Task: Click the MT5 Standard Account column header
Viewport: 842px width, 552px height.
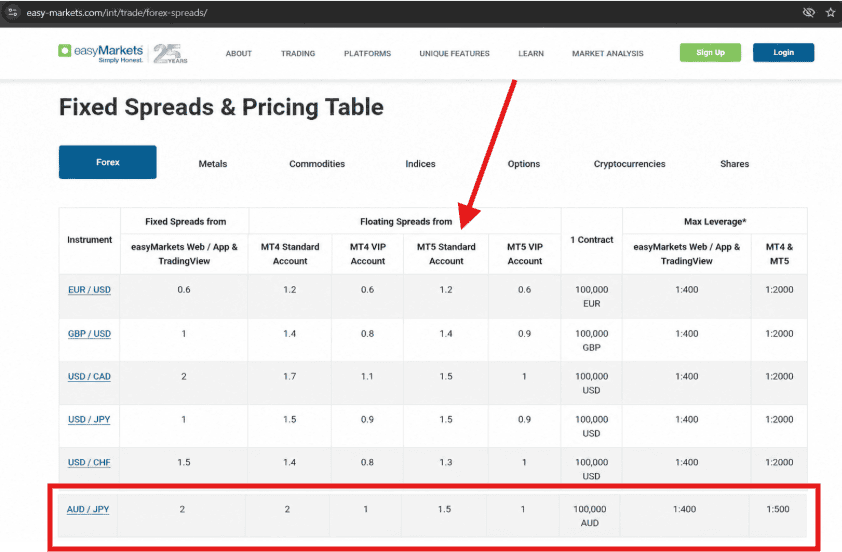Action: click(x=446, y=254)
